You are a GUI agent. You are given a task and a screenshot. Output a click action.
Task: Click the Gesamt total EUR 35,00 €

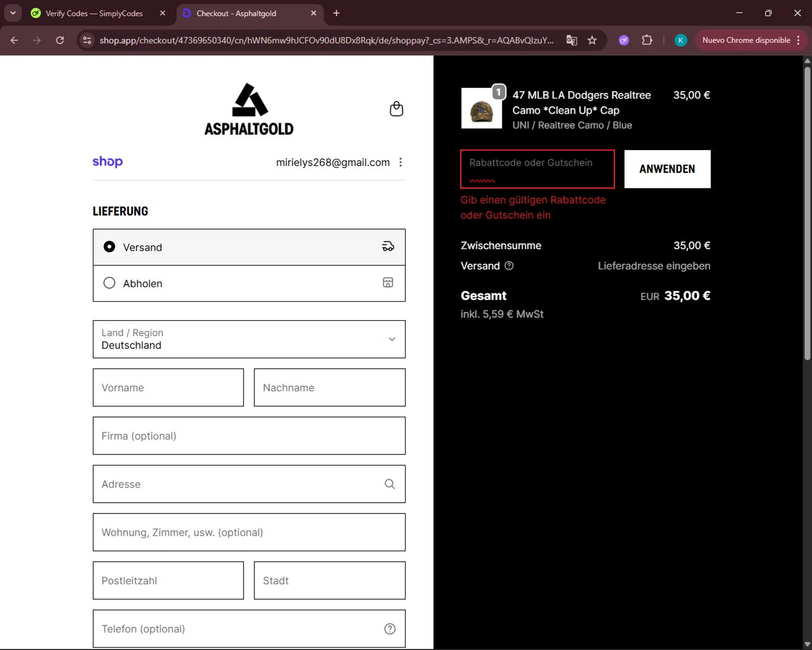675,296
